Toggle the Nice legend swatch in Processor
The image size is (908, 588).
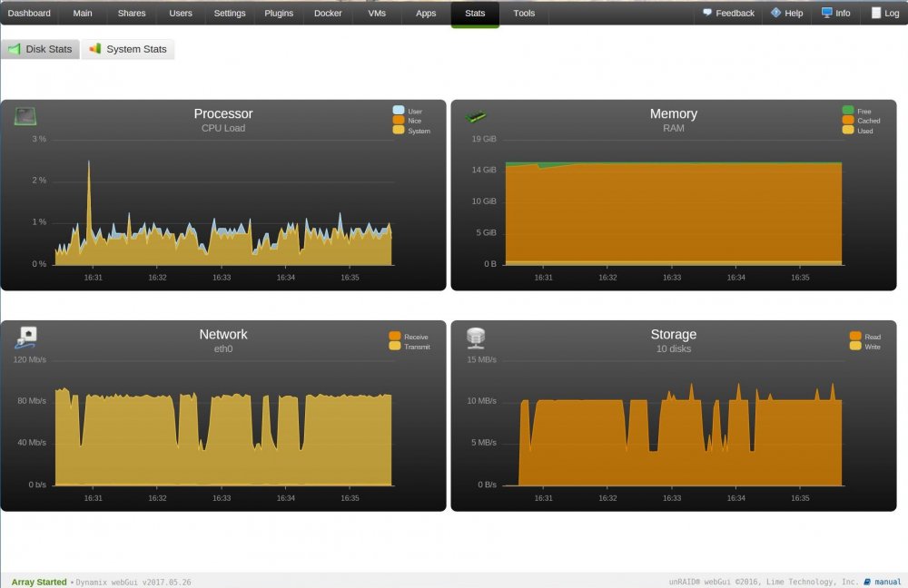click(399, 120)
